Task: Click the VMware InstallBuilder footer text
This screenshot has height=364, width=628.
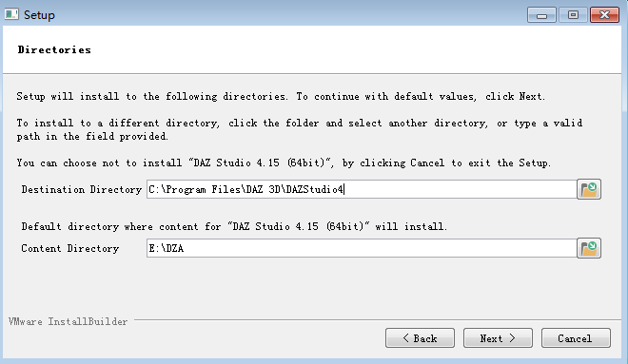Action: click(x=69, y=321)
